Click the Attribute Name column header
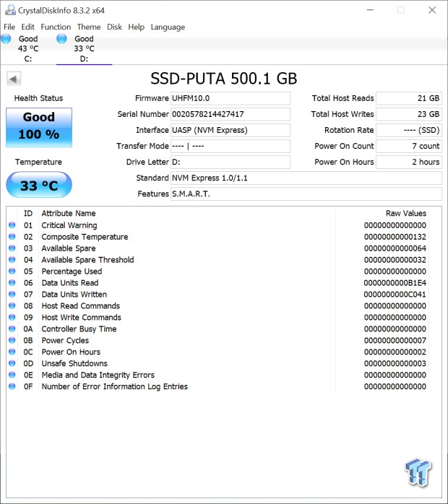The height and width of the screenshot is (504, 448). 69,214
